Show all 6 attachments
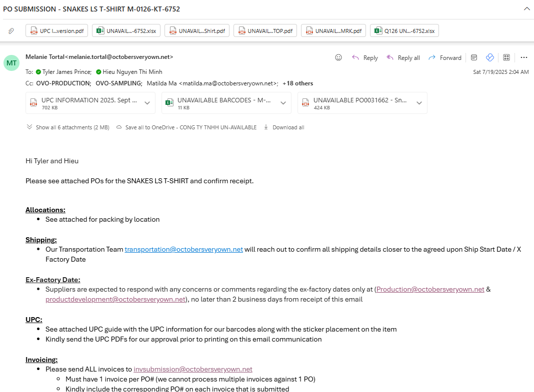534x392 pixels. [67, 127]
